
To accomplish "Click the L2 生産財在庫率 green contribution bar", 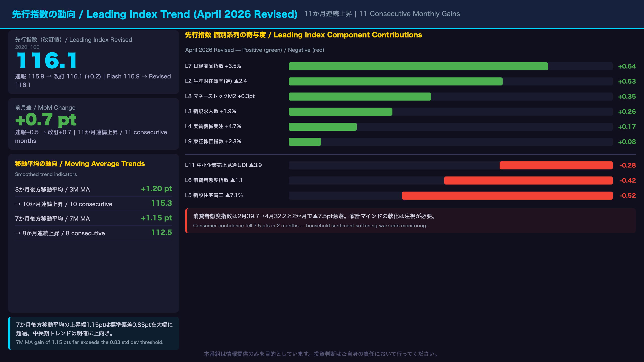I will coord(395,81).
